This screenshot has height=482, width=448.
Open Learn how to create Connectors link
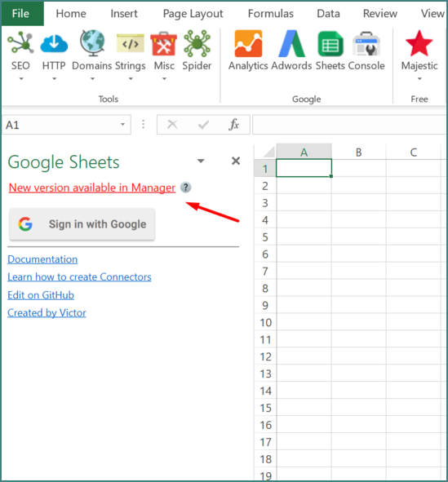tap(79, 277)
